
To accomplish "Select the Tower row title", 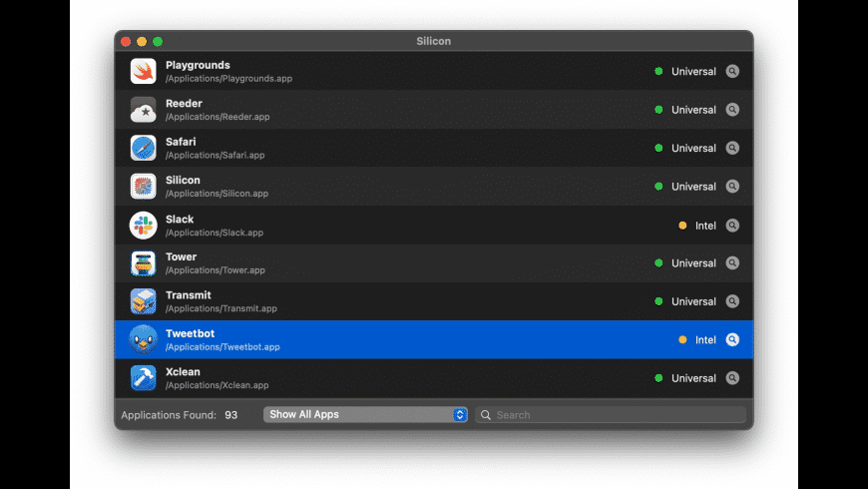I will (181, 256).
